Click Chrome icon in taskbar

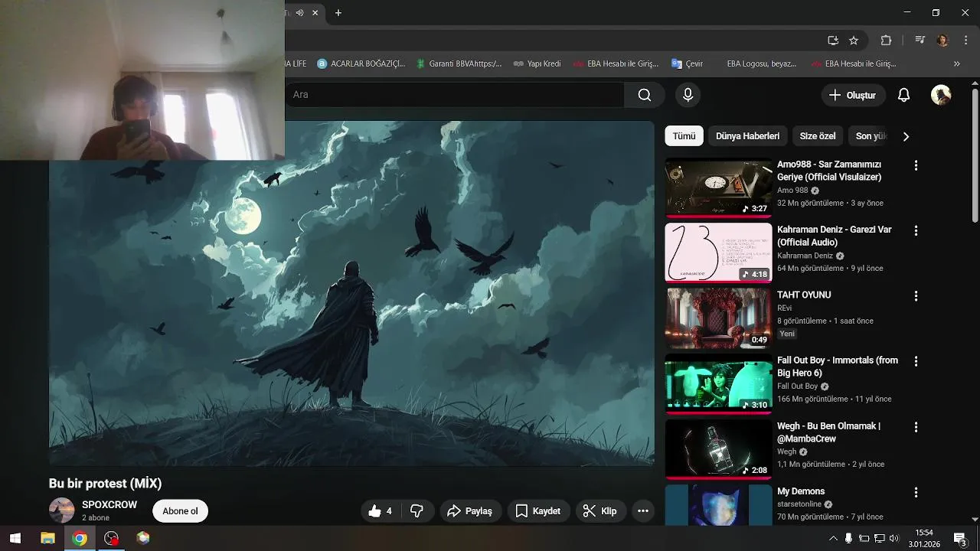pos(80,538)
